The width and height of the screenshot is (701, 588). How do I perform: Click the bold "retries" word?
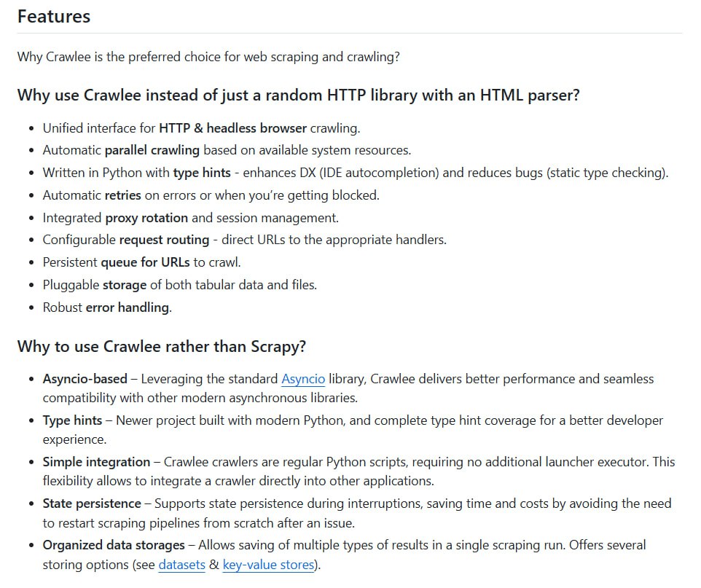click(122, 195)
